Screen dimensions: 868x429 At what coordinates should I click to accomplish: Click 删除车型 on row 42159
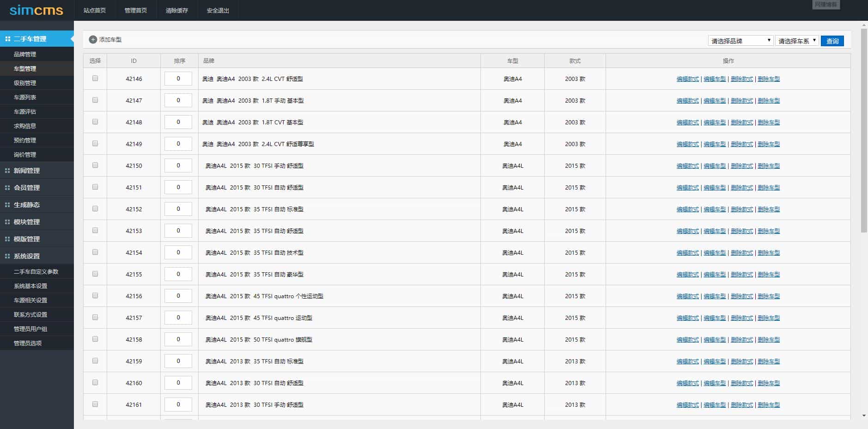pos(769,362)
